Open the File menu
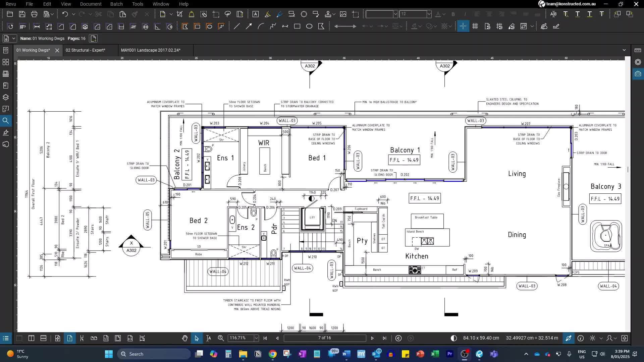 point(30,4)
